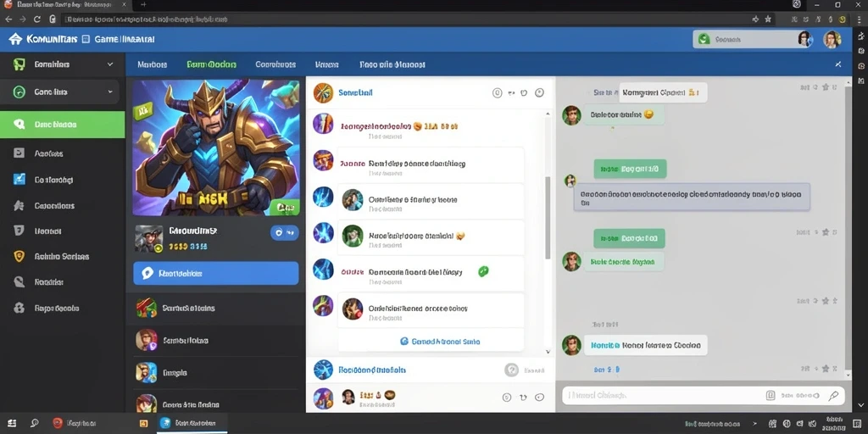The image size is (868, 434).
Task: Star the first message in the chat panel
Action: tap(826, 87)
